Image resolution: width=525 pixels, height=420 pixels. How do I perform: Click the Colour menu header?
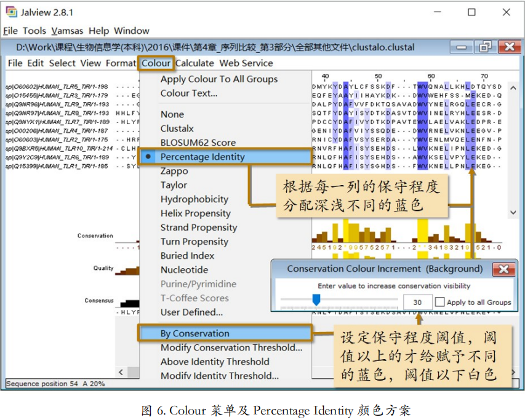click(x=156, y=63)
